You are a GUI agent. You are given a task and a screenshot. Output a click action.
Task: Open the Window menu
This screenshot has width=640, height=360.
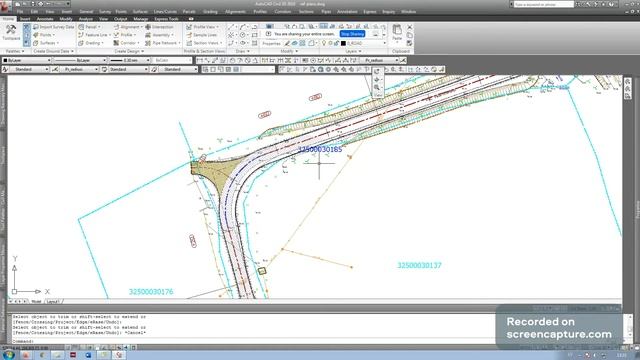point(408,12)
